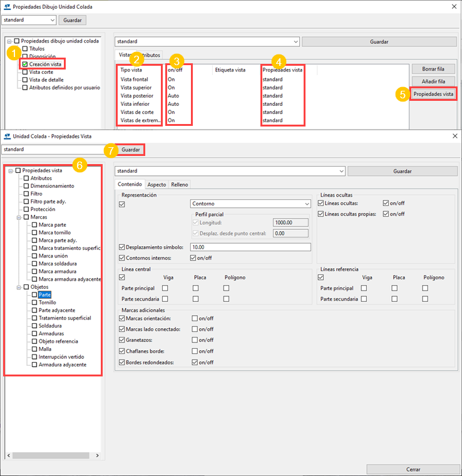The height and width of the screenshot is (476, 462).
Task: Click Cerrar button at bottom
Action: (x=413, y=469)
